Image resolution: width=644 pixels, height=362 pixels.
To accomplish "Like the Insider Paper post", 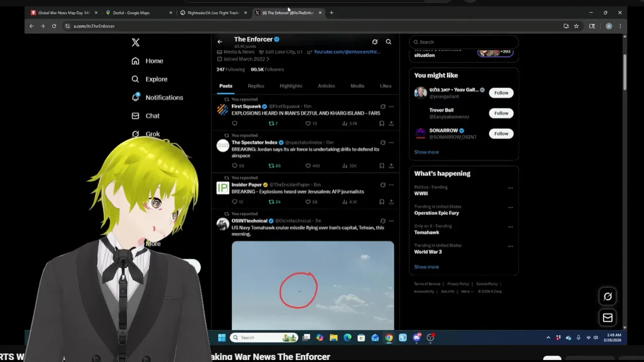I will (311, 202).
